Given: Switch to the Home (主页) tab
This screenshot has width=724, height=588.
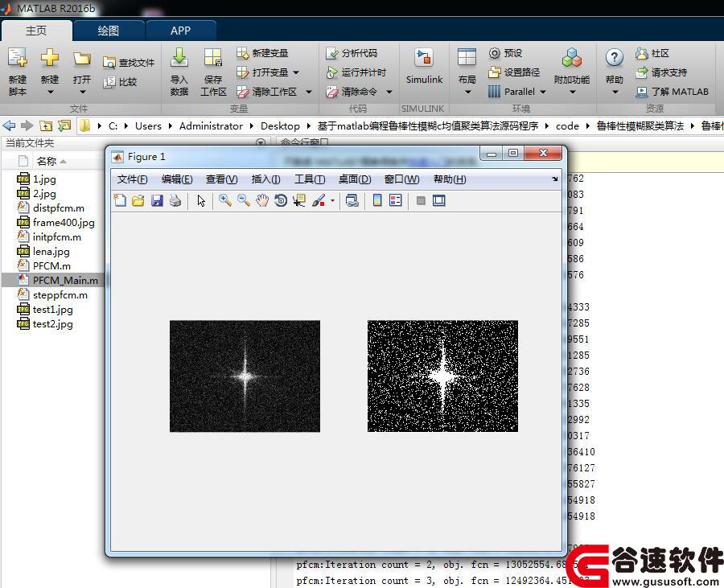Looking at the screenshot, I should tap(36, 31).
